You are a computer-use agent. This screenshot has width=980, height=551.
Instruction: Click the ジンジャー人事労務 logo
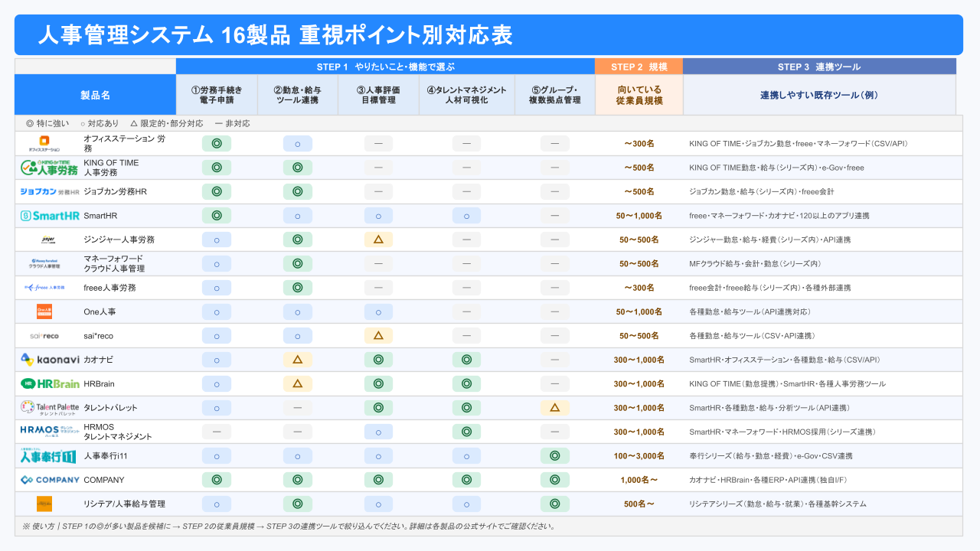coord(47,240)
